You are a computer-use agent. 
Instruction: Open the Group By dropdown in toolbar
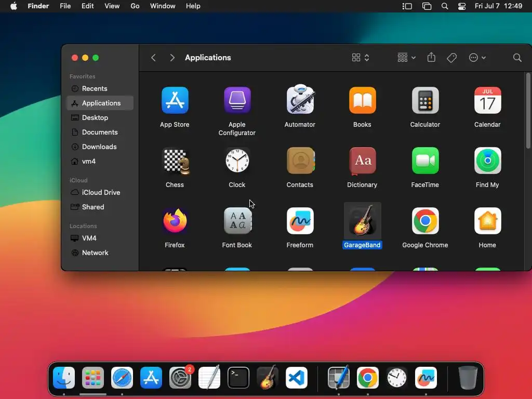click(x=406, y=58)
